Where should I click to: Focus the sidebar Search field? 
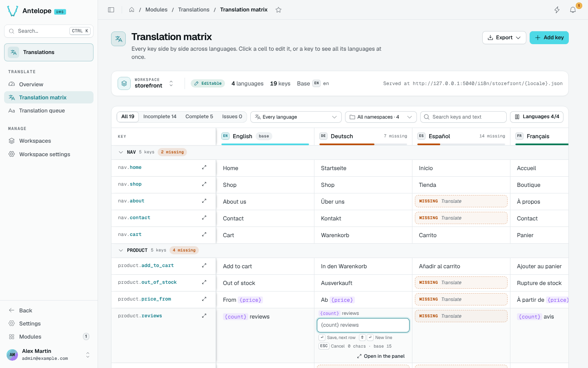pos(49,31)
